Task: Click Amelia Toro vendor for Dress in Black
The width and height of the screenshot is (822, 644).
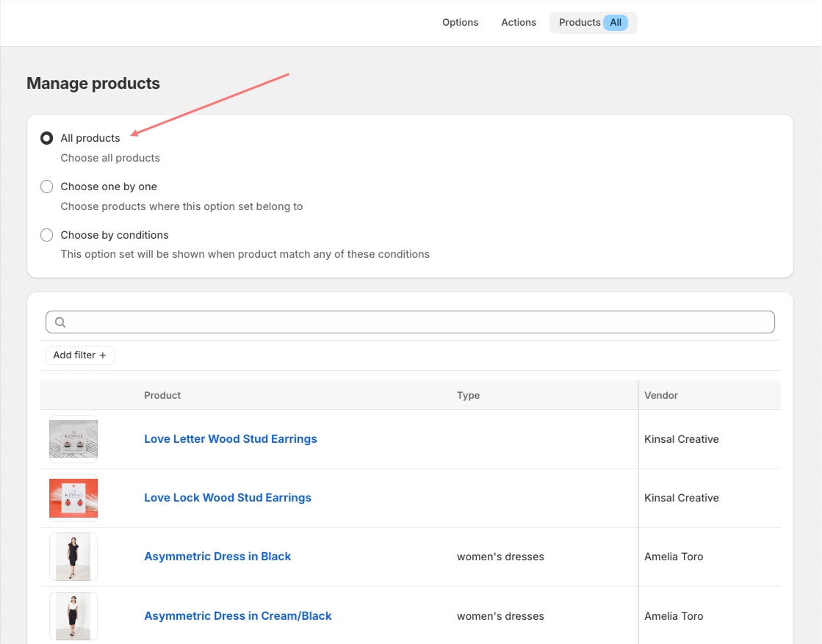Action: (x=674, y=557)
